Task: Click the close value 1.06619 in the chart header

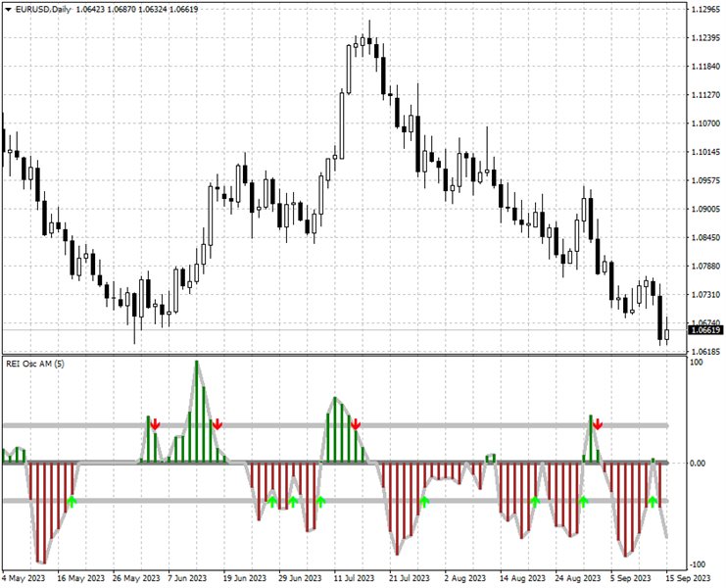Action: pos(183,9)
